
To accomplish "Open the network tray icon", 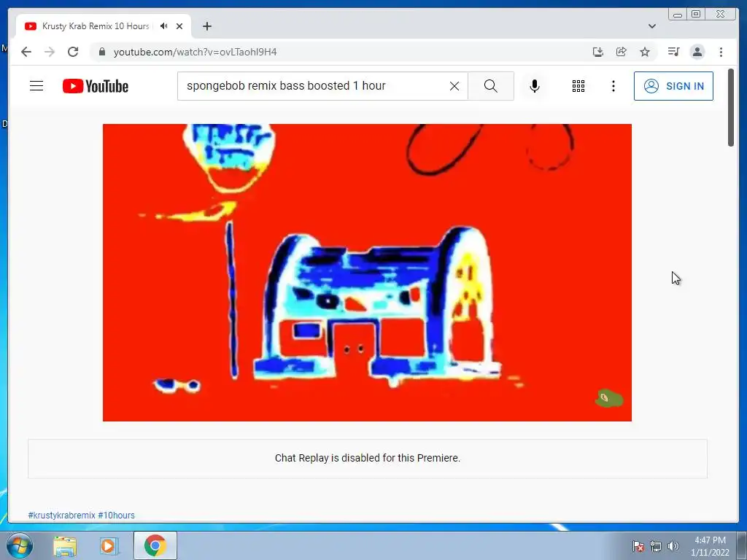I will (656, 546).
